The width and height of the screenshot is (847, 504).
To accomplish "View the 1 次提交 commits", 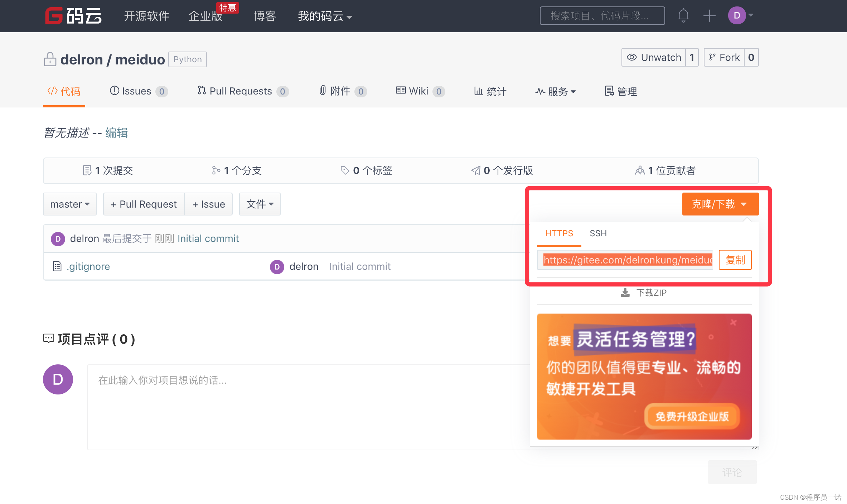I will point(108,170).
